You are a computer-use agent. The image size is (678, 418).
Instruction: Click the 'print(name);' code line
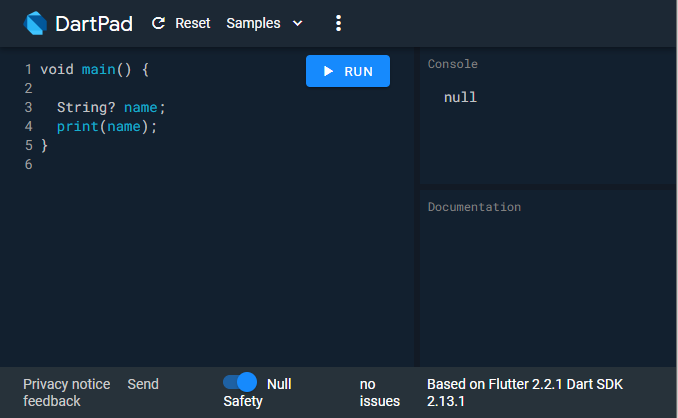click(107, 126)
